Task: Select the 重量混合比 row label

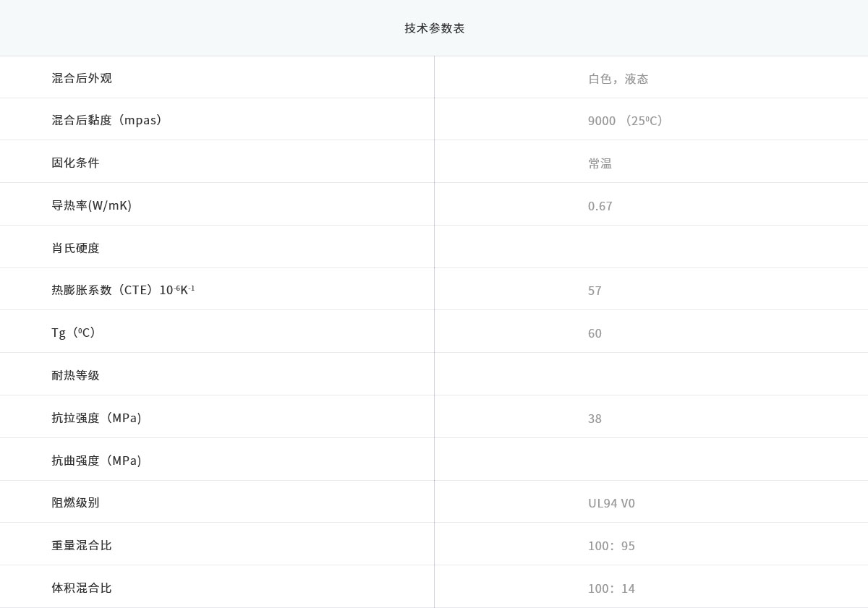Action: 82,545
